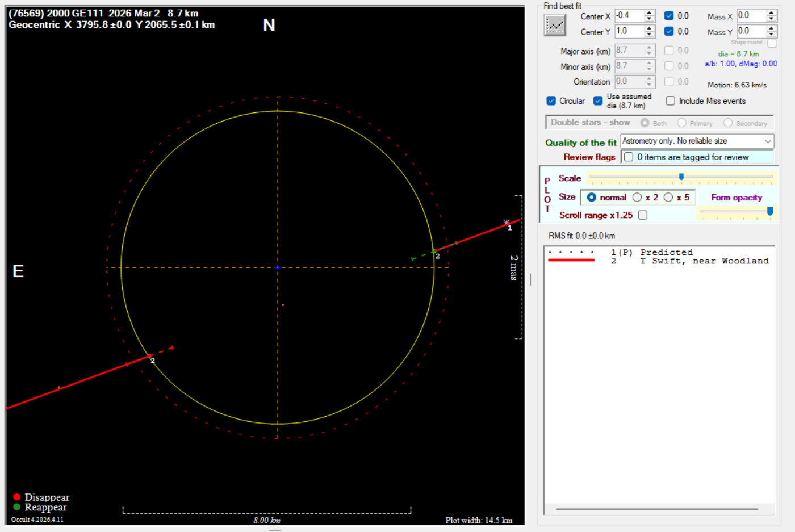795x532 pixels.
Task: Select x 2 plot size
Action: coord(637,198)
